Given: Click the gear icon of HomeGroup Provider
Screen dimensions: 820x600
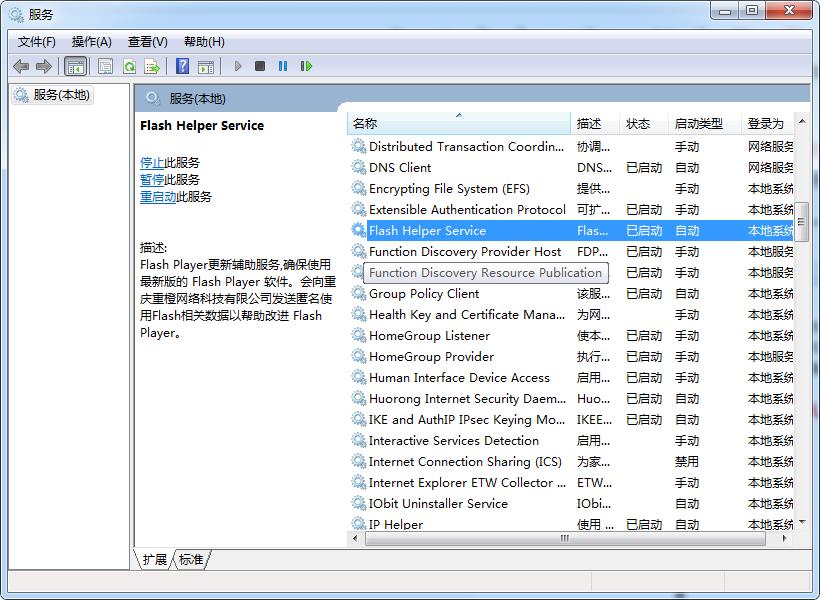Looking at the screenshot, I should pyautogui.click(x=358, y=356).
